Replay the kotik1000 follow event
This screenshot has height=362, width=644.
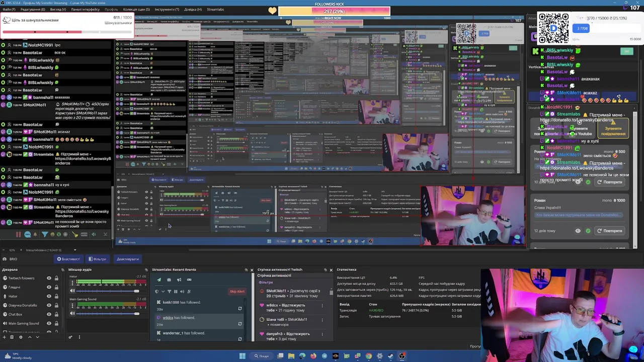click(x=240, y=308)
